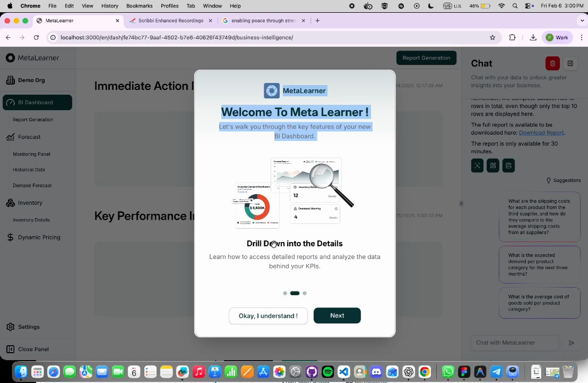This screenshot has width=588, height=383.
Task: Dismiss dialog with 'Okay, I understand!'
Action: (268, 315)
